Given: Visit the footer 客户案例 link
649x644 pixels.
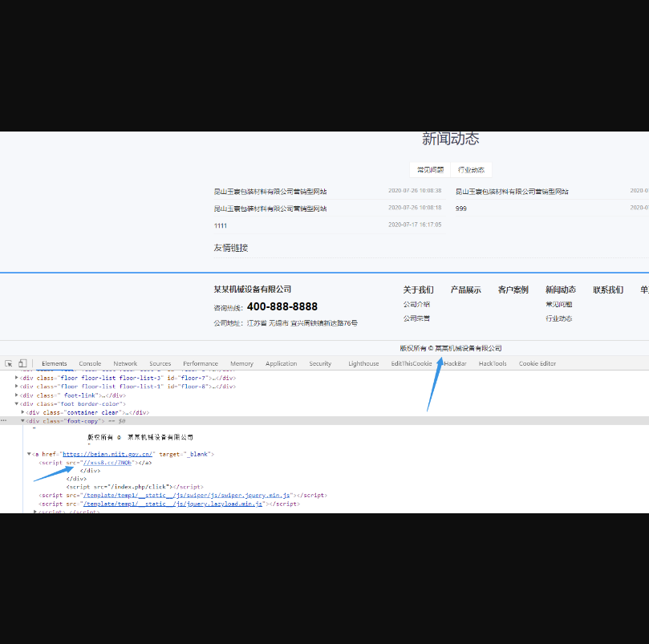Looking at the screenshot, I should point(513,290).
